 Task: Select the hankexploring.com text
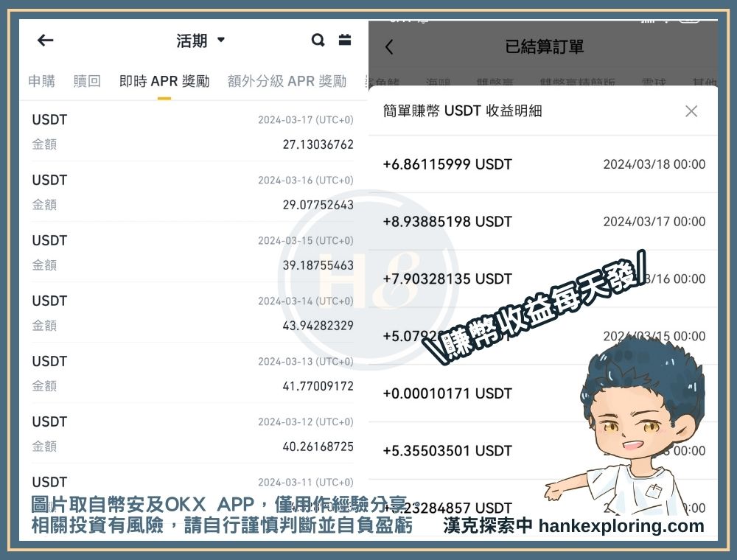621,526
